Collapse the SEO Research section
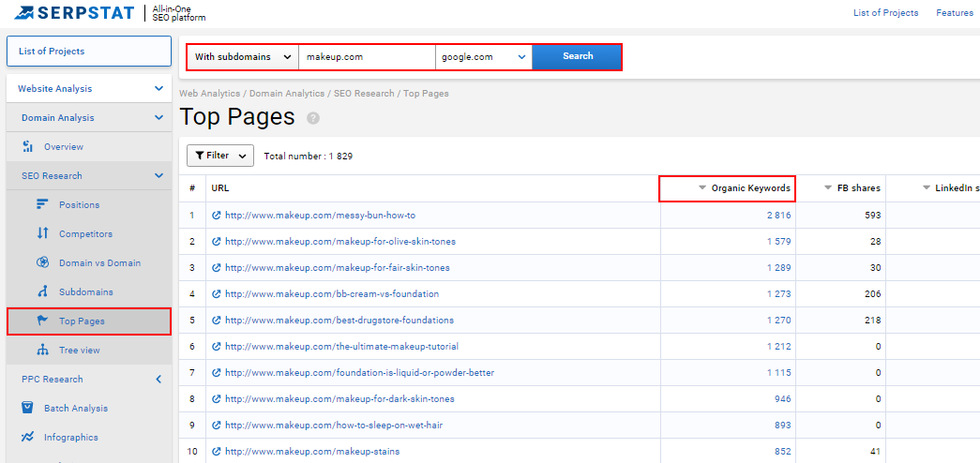The height and width of the screenshot is (463, 980). click(158, 175)
